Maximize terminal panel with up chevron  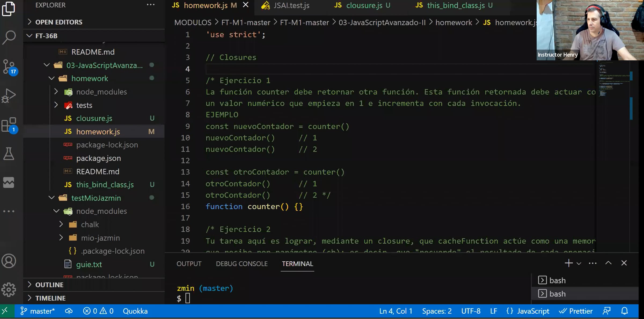608,263
